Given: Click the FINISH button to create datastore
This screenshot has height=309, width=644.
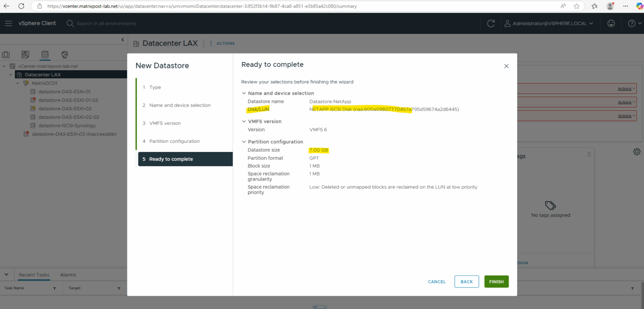Looking at the screenshot, I should click(x=496, y=281).
